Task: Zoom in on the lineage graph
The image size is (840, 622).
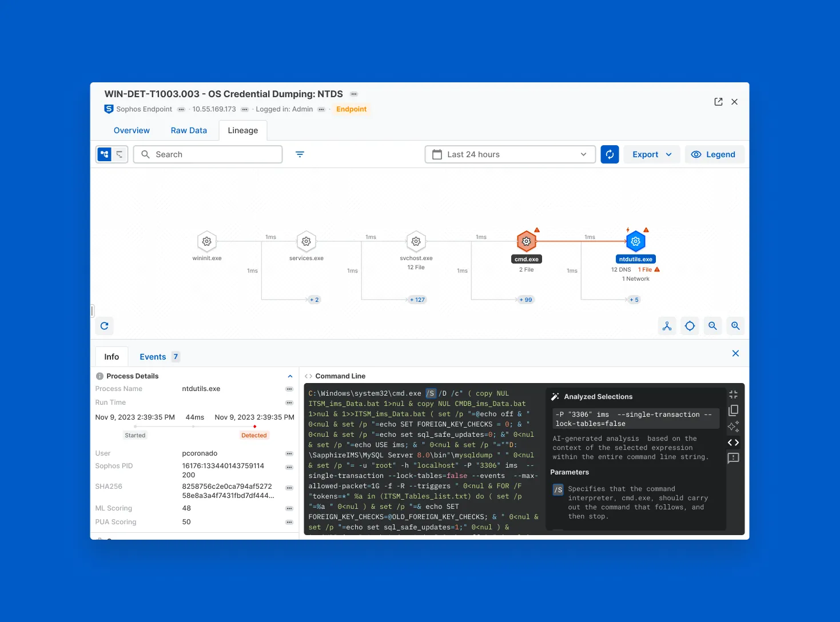Action: click(x=735, y=326)
